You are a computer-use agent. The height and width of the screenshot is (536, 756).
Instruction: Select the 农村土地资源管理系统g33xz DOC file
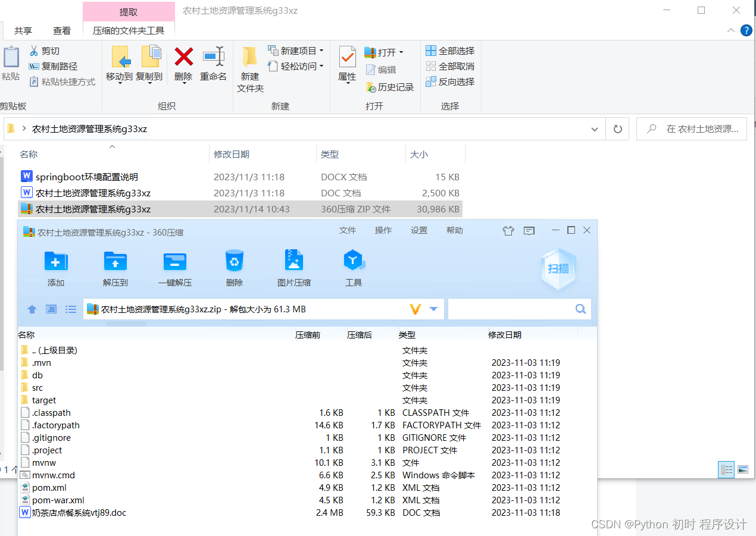tap(240, 193)
